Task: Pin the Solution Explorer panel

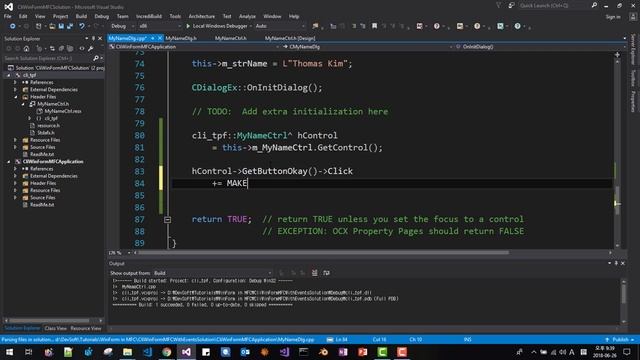Action: click(93, 38)
